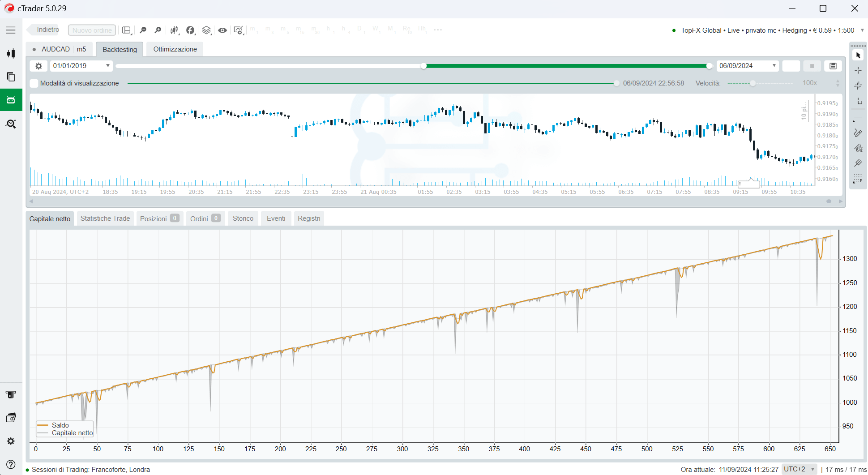Open the help question mark icon

11,464
